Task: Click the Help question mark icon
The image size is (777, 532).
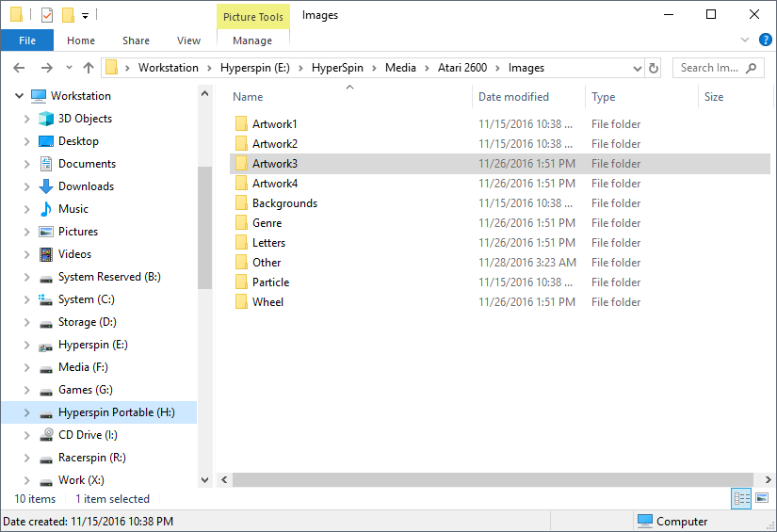Action: (765, 40)
